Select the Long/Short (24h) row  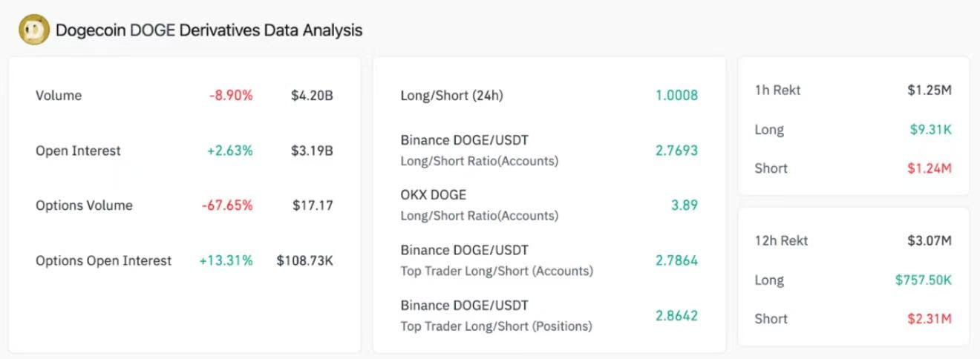coord(549,96)
